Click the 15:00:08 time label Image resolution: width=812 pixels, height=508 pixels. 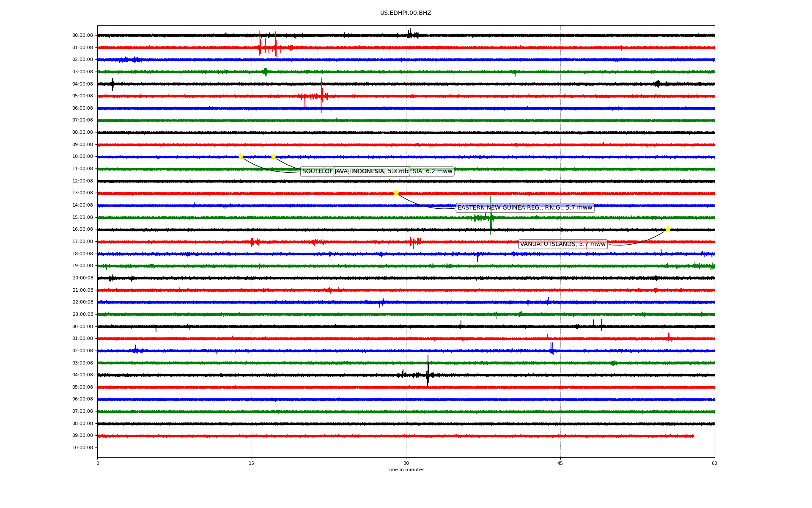click(x=82, y=217)
